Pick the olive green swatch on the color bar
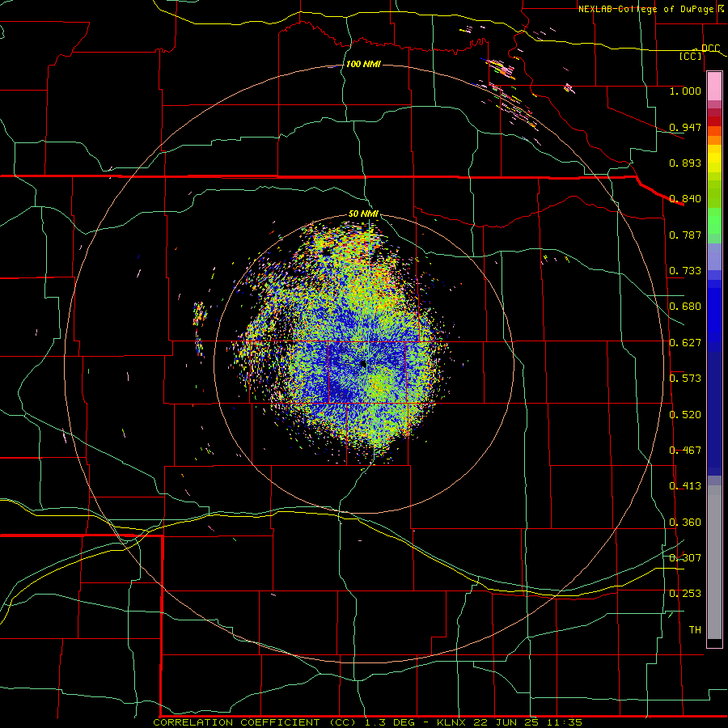This screenshot has height=728, width=728. [714, 193]
